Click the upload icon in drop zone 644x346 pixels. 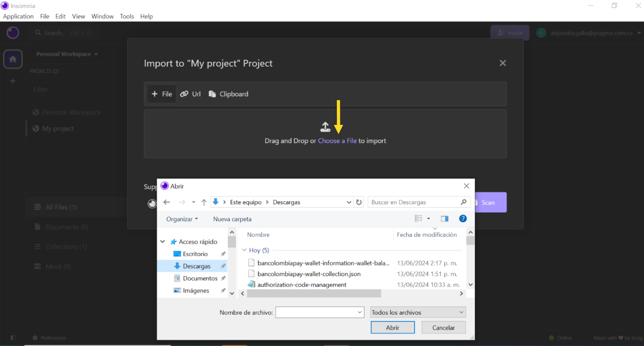tap(325, 127)
